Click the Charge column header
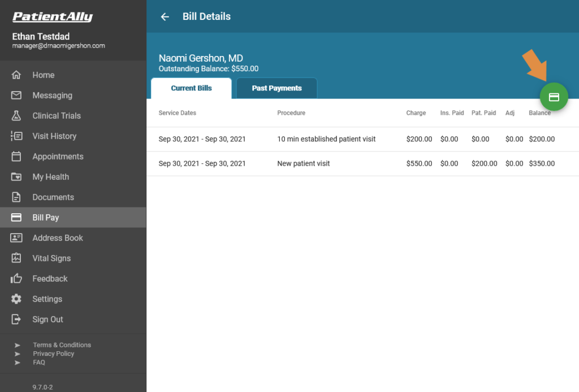 [416, 113]
